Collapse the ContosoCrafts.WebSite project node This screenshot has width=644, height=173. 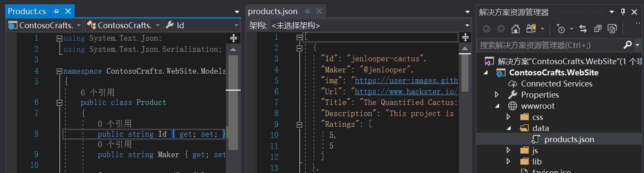[486, 73]
